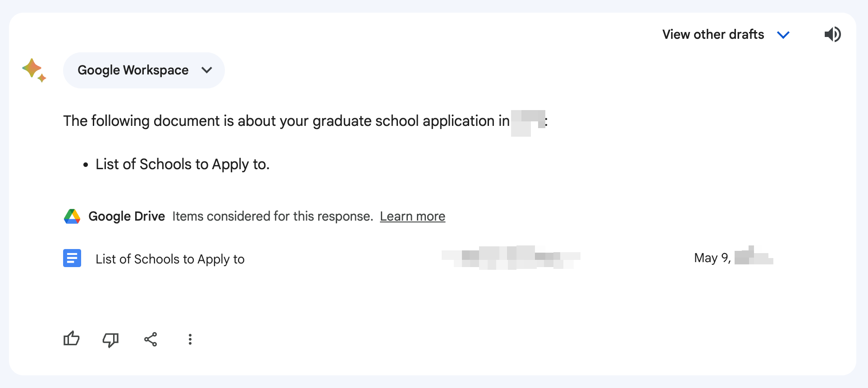Image resolution: width=868 pixels, height=388 pixels.
Task: Click the speaker listen icon
Action: [832, 34]
